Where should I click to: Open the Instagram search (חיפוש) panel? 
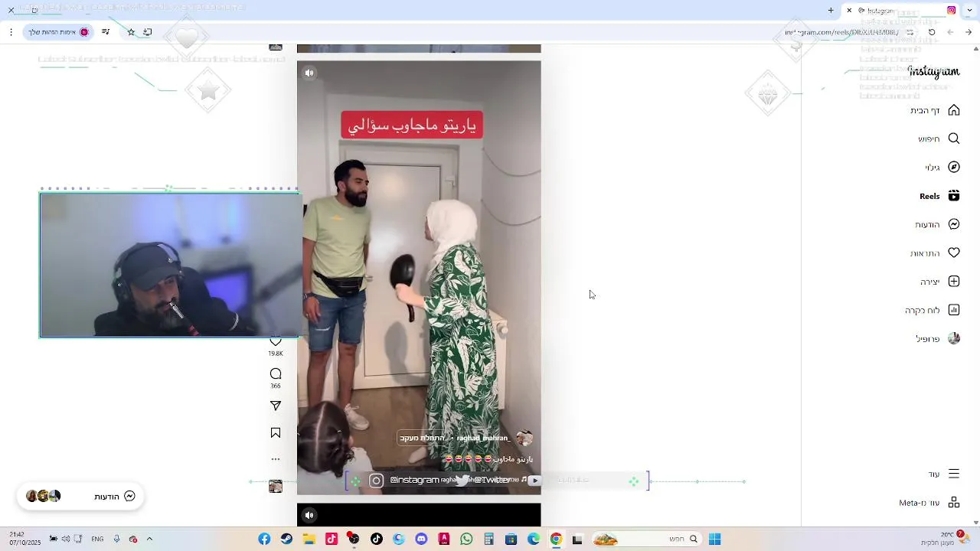tap(939, 139)
